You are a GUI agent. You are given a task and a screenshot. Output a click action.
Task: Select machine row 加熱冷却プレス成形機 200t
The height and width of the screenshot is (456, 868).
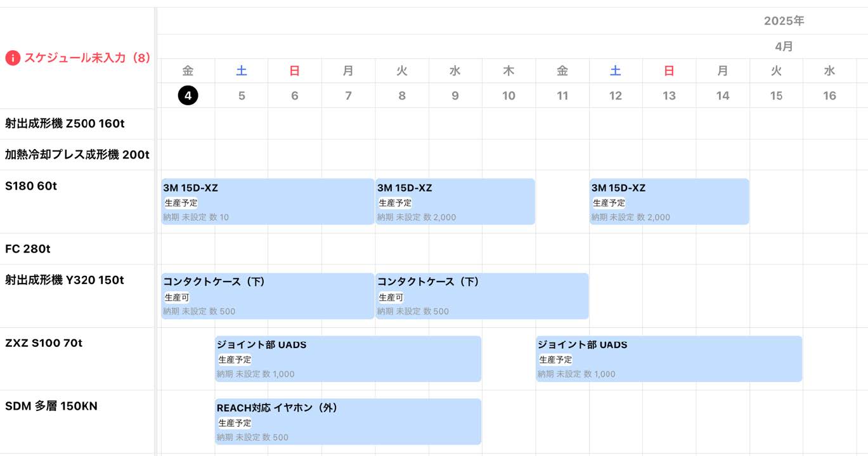(x=77, y=155)
